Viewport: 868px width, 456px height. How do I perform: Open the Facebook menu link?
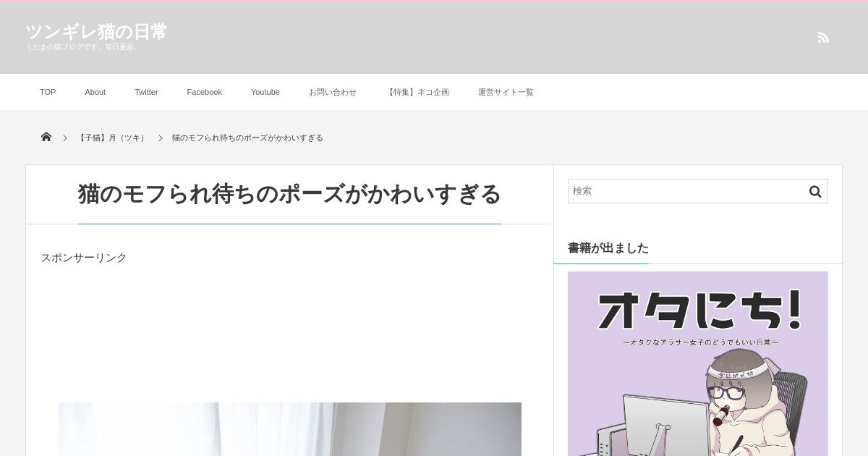pos(205,92)
